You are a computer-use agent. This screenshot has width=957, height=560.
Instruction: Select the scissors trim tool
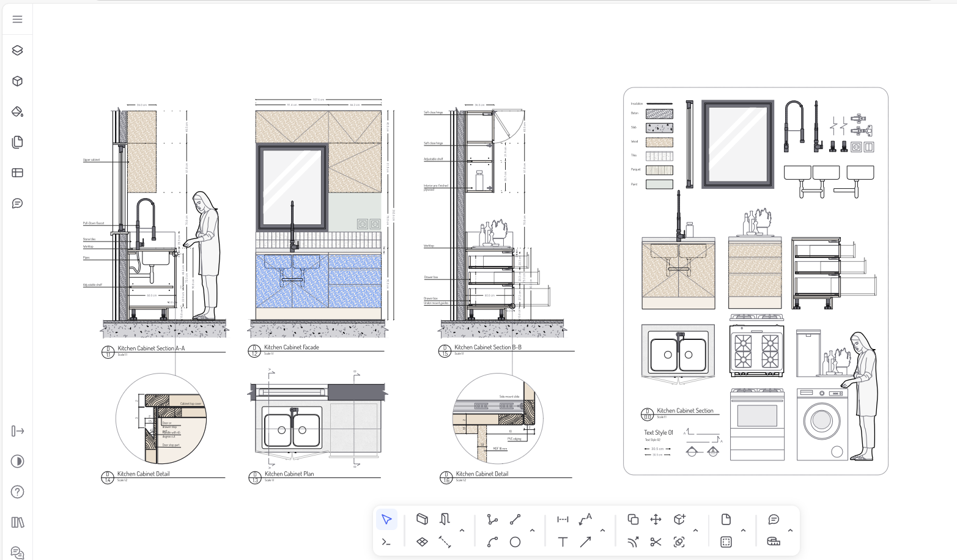coord(656,542)
